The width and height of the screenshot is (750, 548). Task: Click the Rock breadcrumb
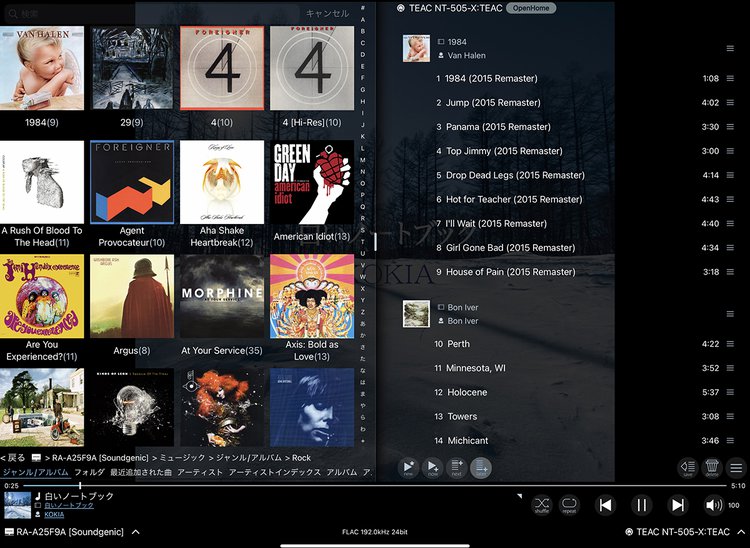[301, 458]
